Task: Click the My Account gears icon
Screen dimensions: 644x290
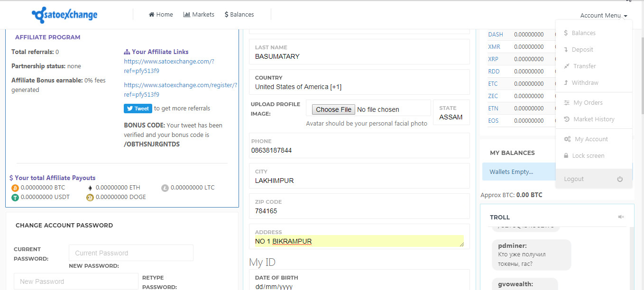Action: click(567, 139)
